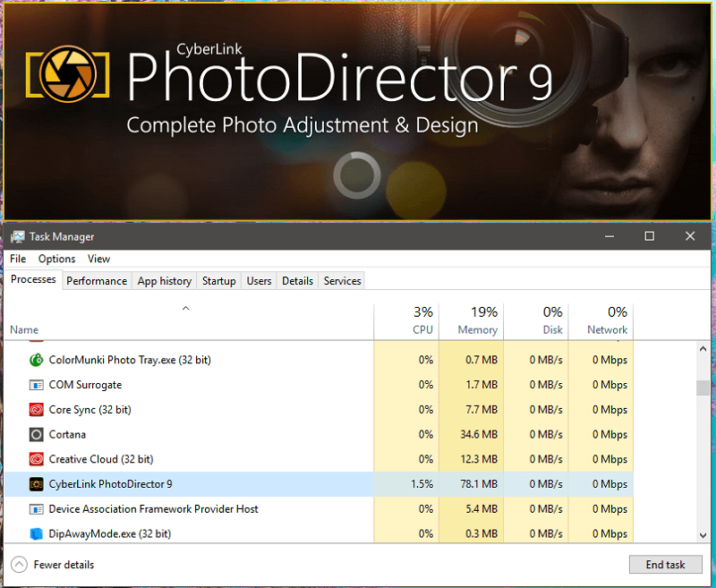The width and height of the screenshot is (716, 588).
Task: Click the 12.3 MB memory value
Action: [x=479, y=459]
